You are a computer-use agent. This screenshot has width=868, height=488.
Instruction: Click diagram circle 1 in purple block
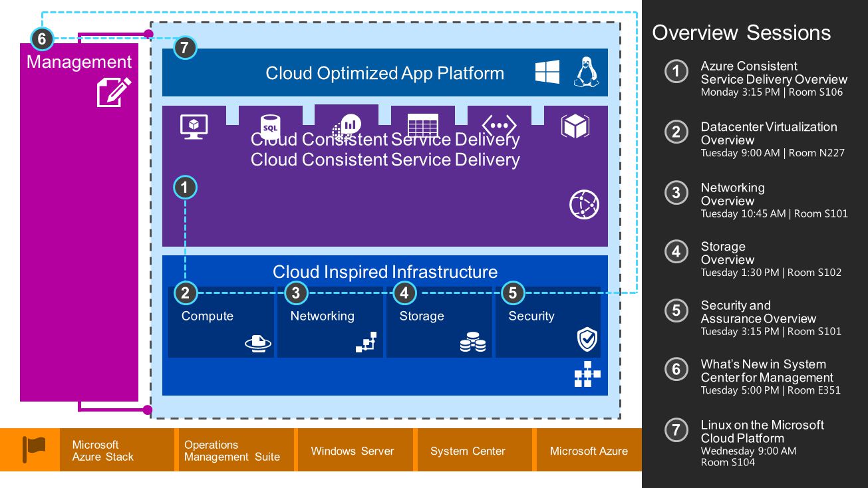pyautogui.click(x=185, y=187)
